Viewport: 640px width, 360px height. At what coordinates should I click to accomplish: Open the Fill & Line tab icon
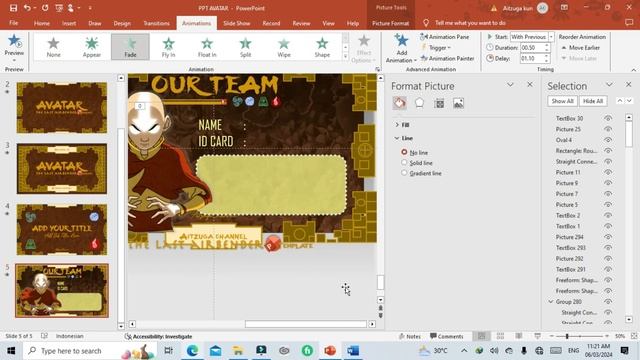tap(400, 103)
